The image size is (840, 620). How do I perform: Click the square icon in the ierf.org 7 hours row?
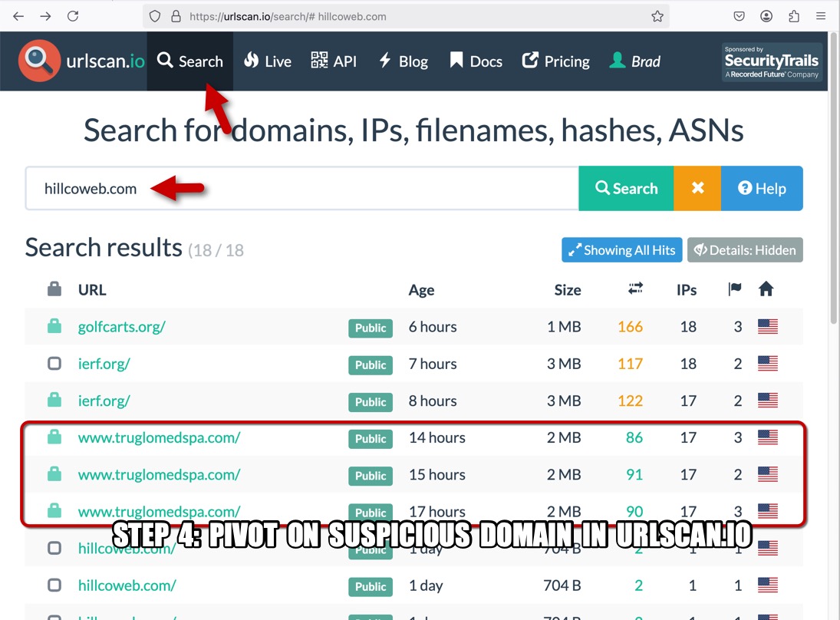[54, 363]
